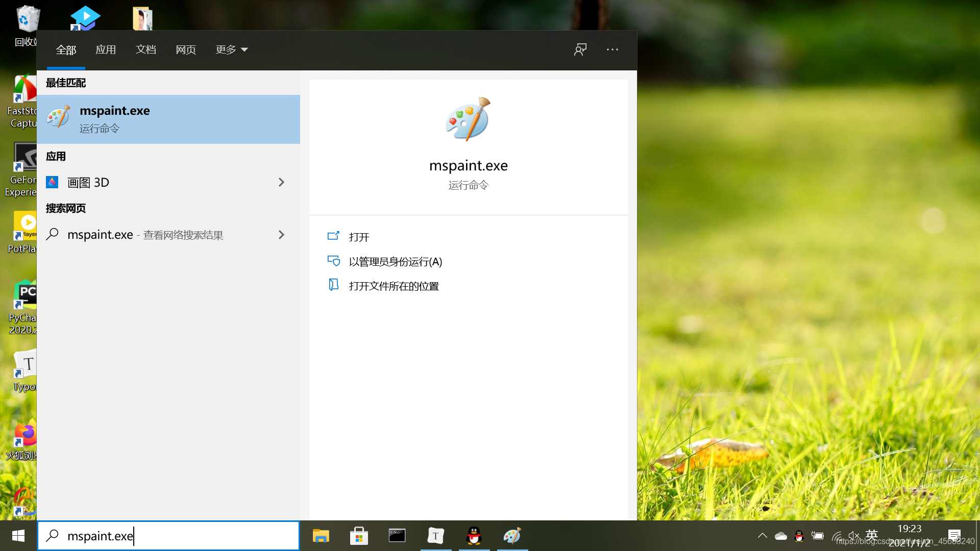Show hidden system tray icons
Image resolution: width=980 pixels, height=551 pixels.
pyautogui.click(x=762, y=536)
